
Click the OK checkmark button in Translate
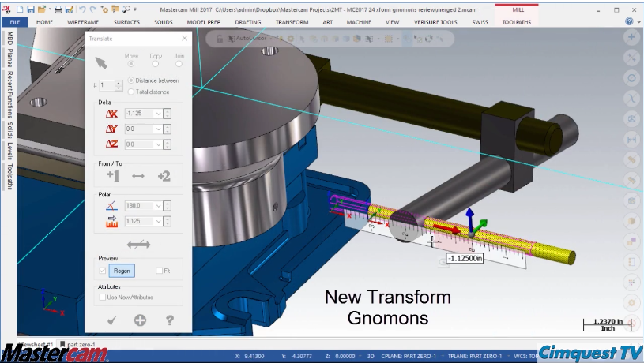(111, 320)
